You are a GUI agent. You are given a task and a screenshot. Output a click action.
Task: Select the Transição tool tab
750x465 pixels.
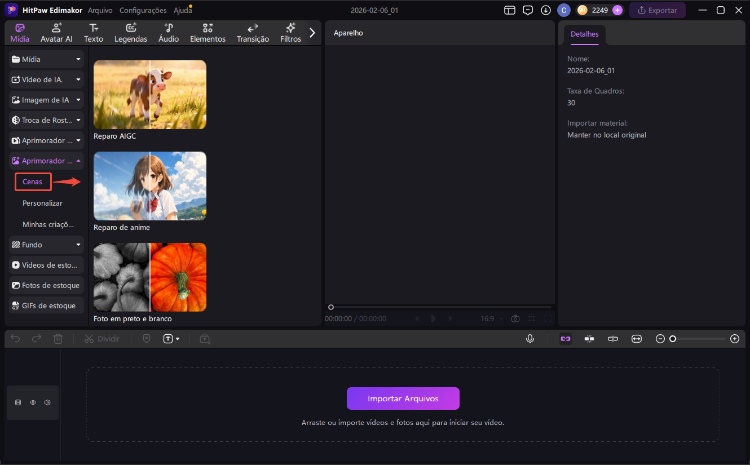point(252,33)
